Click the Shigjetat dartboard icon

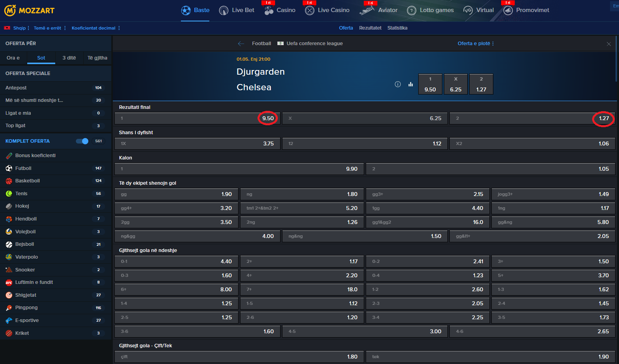(9, 295)
